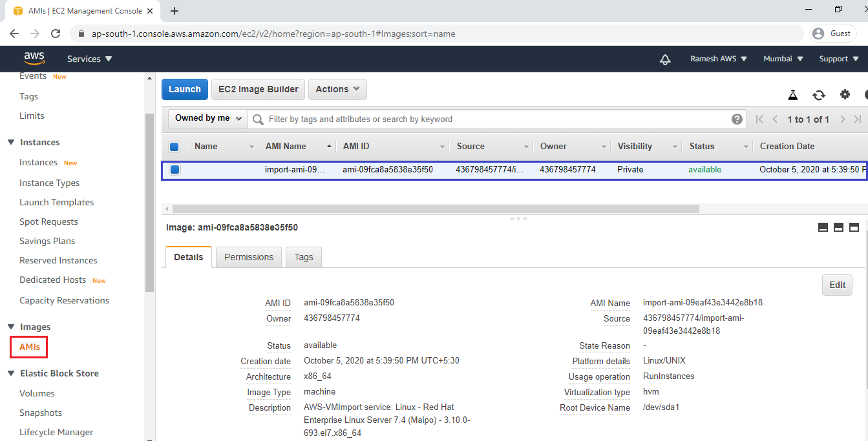
Task: Open Lifecycle Manager in sidebar
Action: (x=56, y=432)
